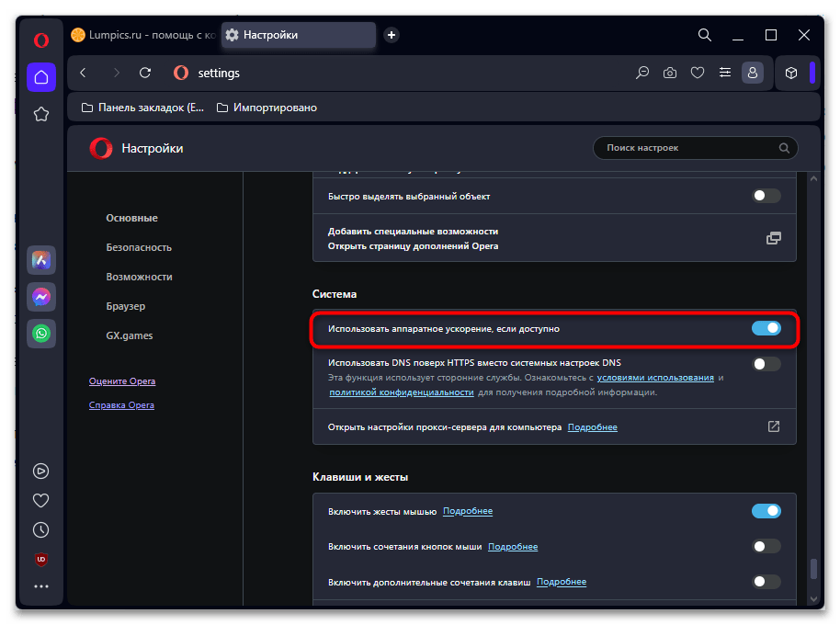Open the Оцените Opera link

tap(122, 381)
